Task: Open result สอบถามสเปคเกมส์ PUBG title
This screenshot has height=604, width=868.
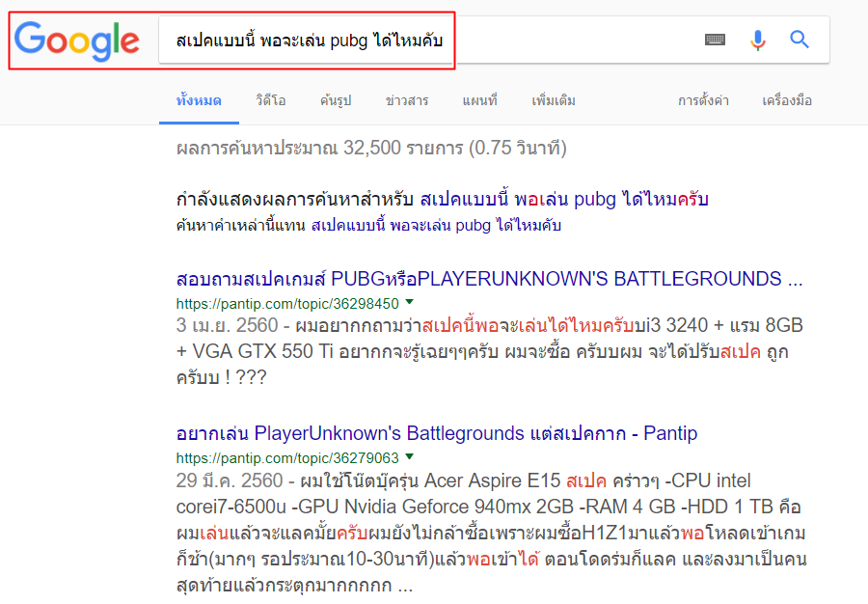Action: pyautogui.click(x=489, y=279)
